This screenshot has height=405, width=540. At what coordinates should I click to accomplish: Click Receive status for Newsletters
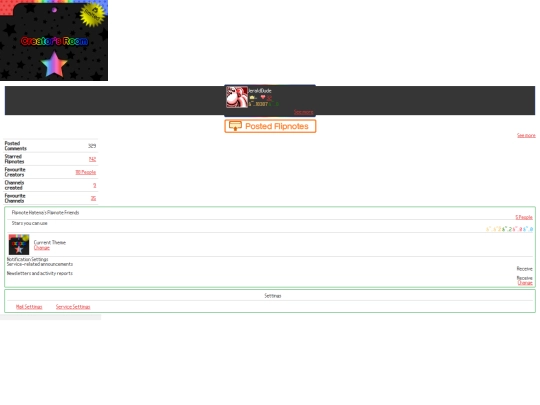tap(525, 278)
